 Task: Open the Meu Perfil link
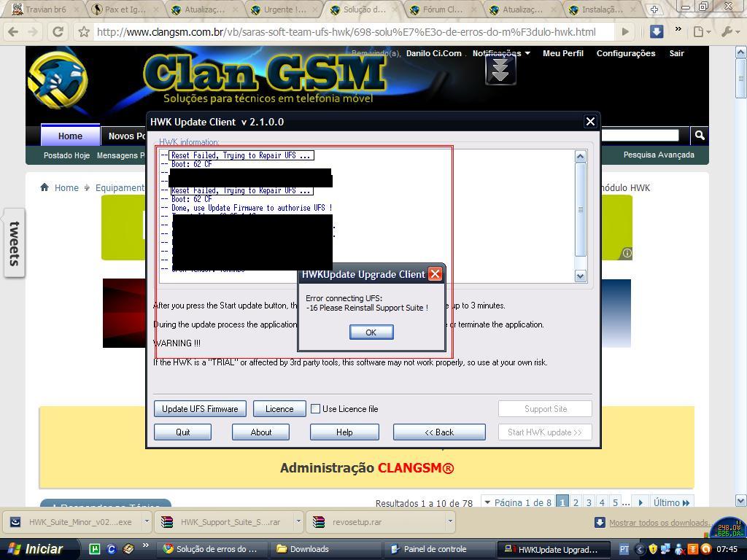563,53
